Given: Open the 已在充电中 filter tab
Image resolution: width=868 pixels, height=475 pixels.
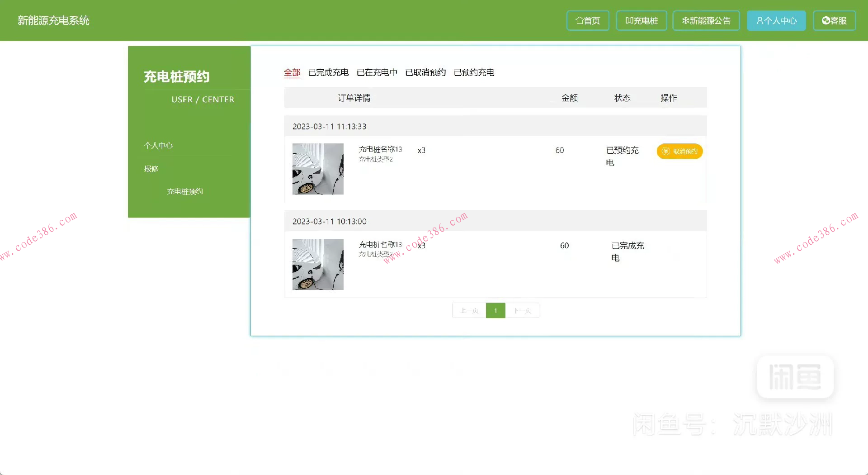Looking at the screenshot, I should pyautogui.click(x=377, y=72).
